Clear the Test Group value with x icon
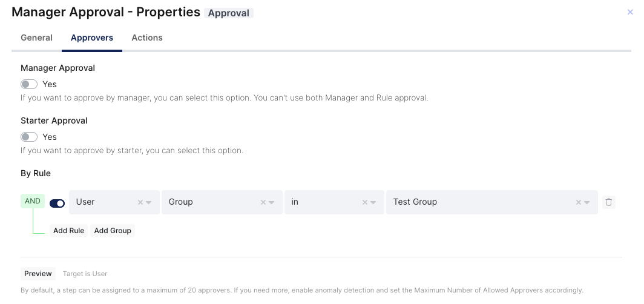 point(579,202)
